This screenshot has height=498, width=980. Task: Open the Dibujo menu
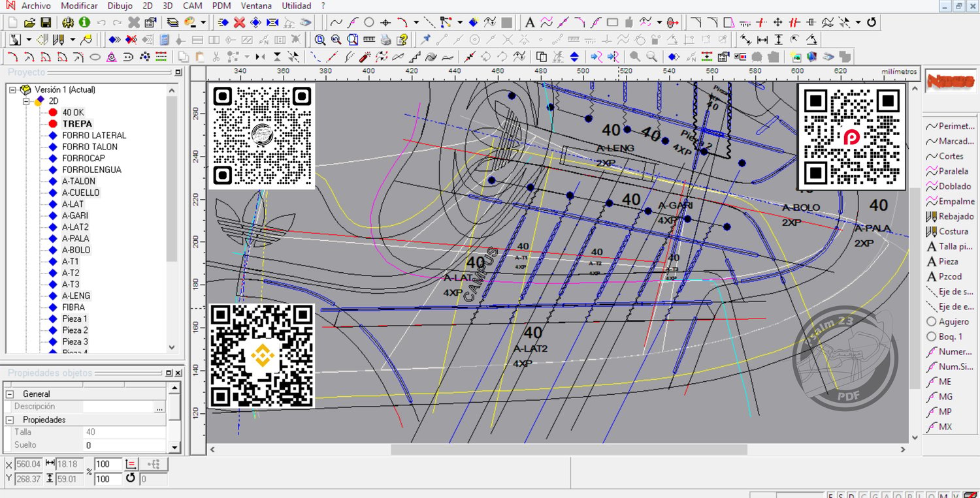tap(120, 6)
